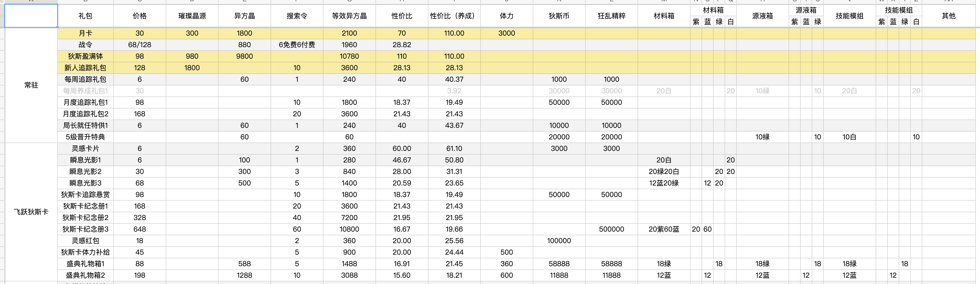Screen dimensions: 980x284
Task: Click the 其他 header cell
Action: point(949,16)
